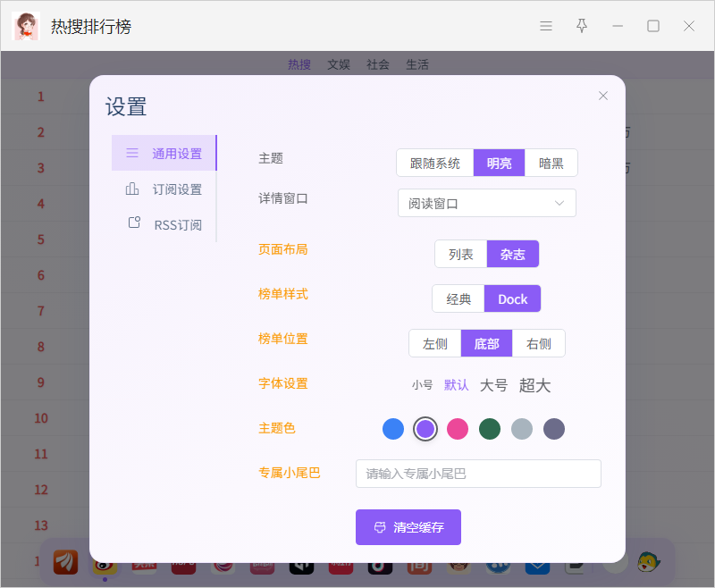Open 订阅设置 with the bar chart icon
Image resolution: width=715 pixels, height=588 pixels.
[164, 189]
